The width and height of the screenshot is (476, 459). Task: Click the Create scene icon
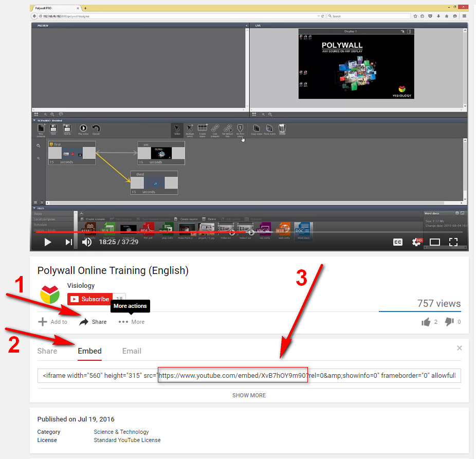(203, 130)
